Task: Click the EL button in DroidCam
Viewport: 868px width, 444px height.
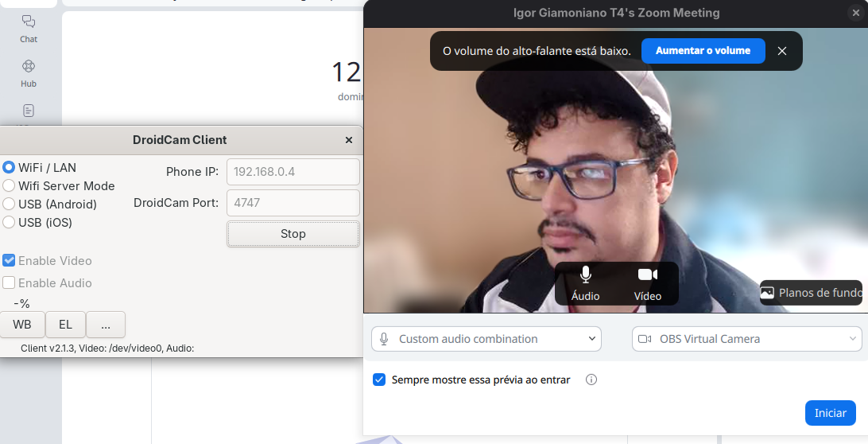Action: pos(65,325)
